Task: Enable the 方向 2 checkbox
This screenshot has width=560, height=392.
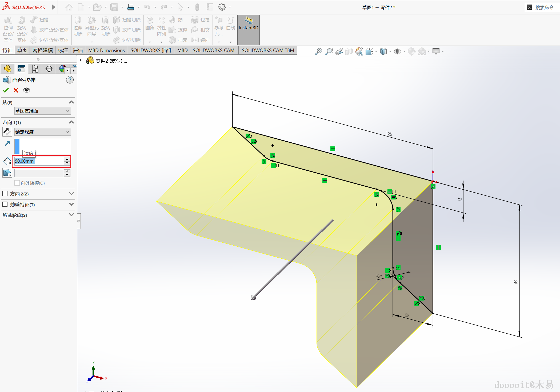Action: click(x=5, y=194)
